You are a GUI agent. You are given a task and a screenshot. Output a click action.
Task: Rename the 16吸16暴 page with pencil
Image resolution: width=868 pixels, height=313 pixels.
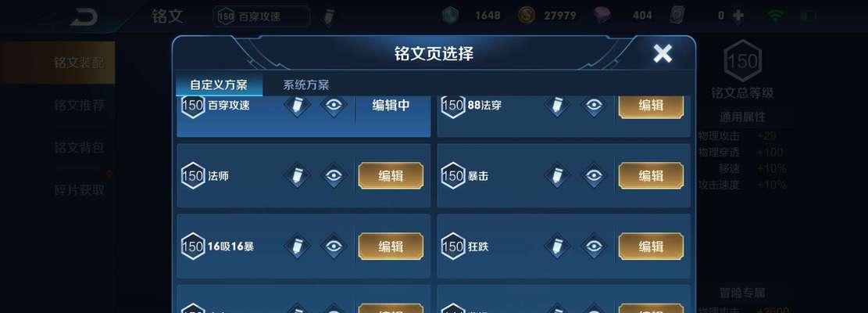(x=297, y=246)
